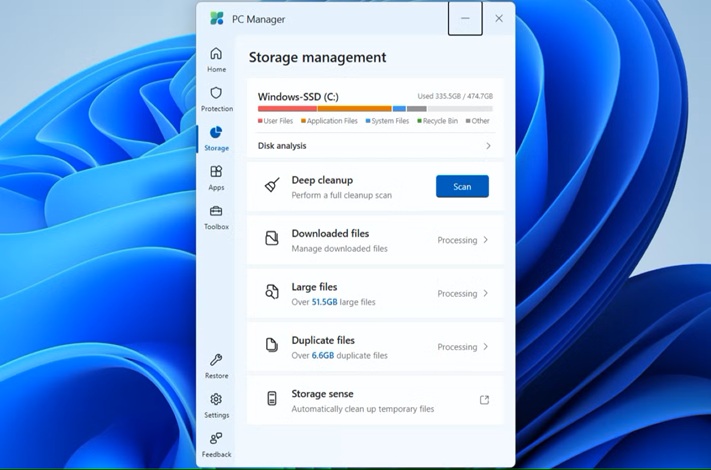Click the Downloaded files title
The width and height of the screenshot is (711, 470).
point(330,233)
